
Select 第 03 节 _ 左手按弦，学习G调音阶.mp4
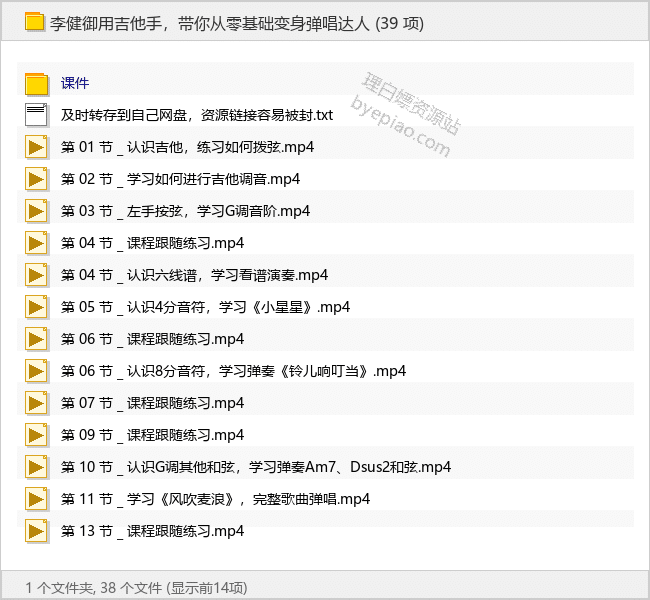click(x=185, y=211)
